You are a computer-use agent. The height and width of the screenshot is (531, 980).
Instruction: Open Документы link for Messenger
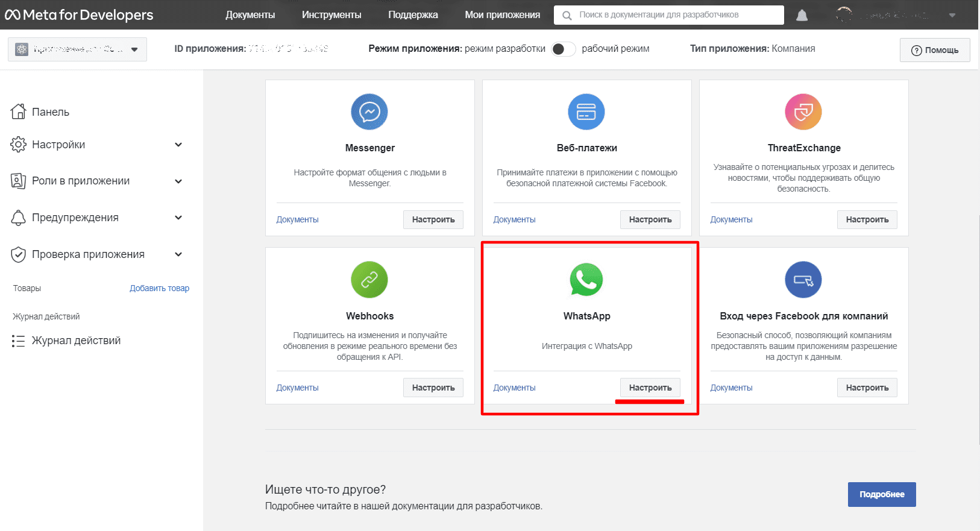(x=297, y=219)
